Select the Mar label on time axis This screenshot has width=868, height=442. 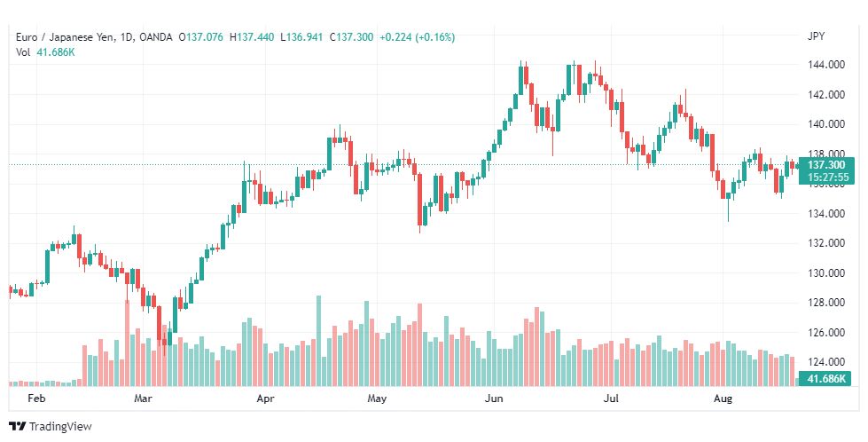[143, 399]
